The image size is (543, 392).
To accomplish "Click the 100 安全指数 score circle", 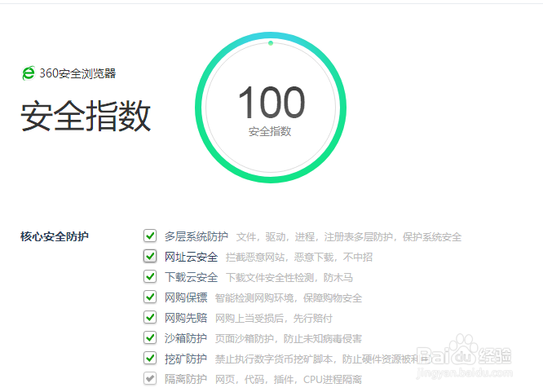I will tap(271, 108).
